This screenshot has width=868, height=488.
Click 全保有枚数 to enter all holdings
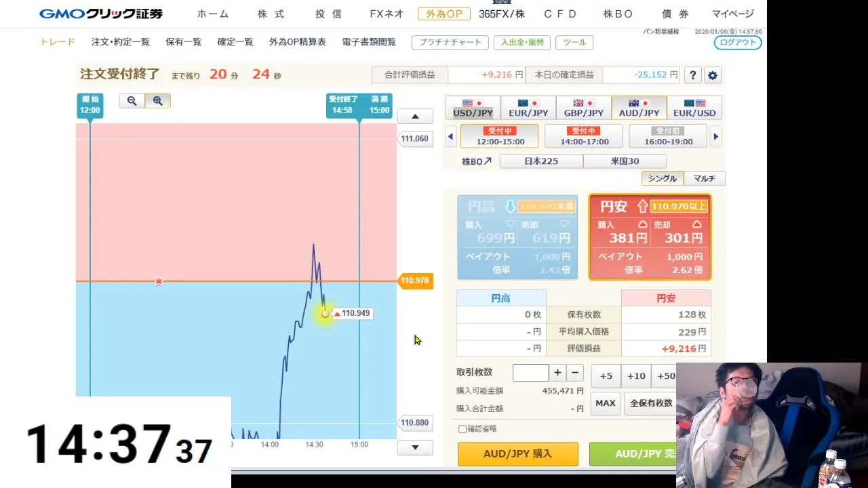pyautogui.click(x=650, y=403)
